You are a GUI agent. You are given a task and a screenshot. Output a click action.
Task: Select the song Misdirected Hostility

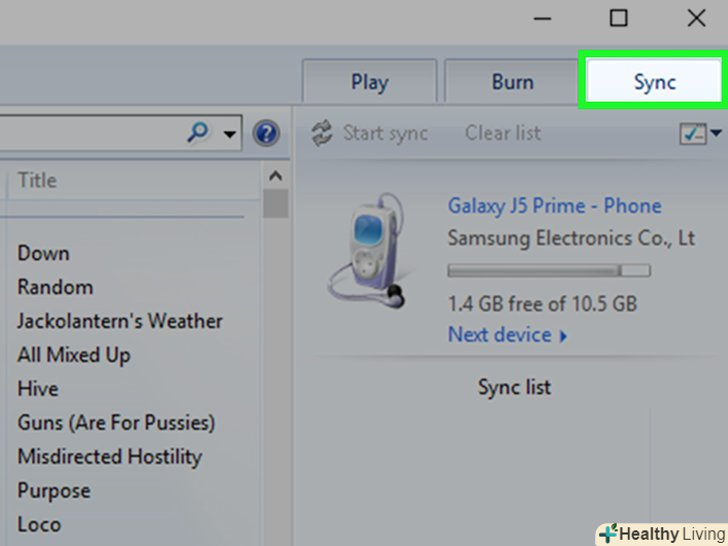pyautogui.click(x=110, y=456)
